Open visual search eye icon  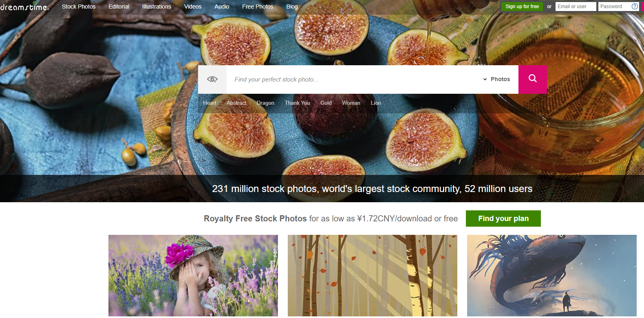pos(212,79)
